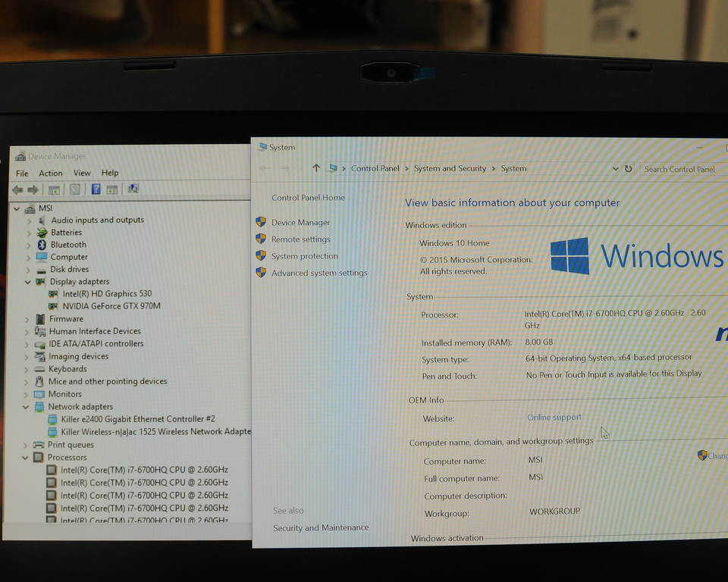Select NVIDIA GeForce GTX 970M device
Screen dimensions: 728x582
[111, 306]
